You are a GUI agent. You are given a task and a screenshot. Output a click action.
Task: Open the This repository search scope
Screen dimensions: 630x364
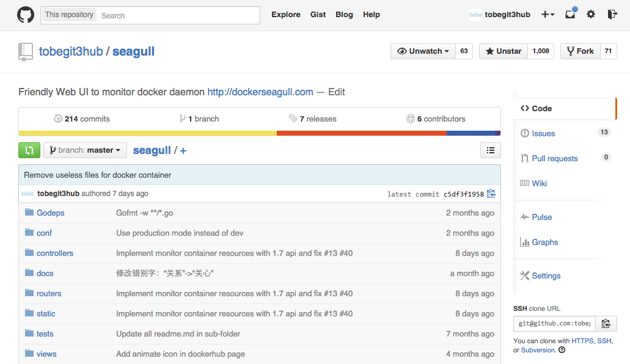click(69, 15)
